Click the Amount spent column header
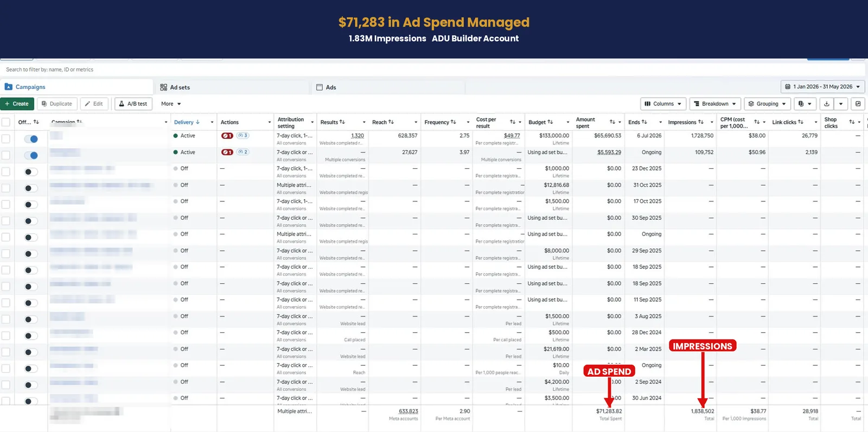Viewport: 868px width, 432px height. tap(585, 123)
